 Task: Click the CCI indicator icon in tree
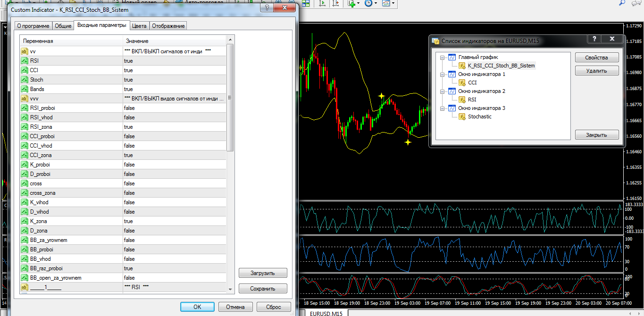click(462, 83)
